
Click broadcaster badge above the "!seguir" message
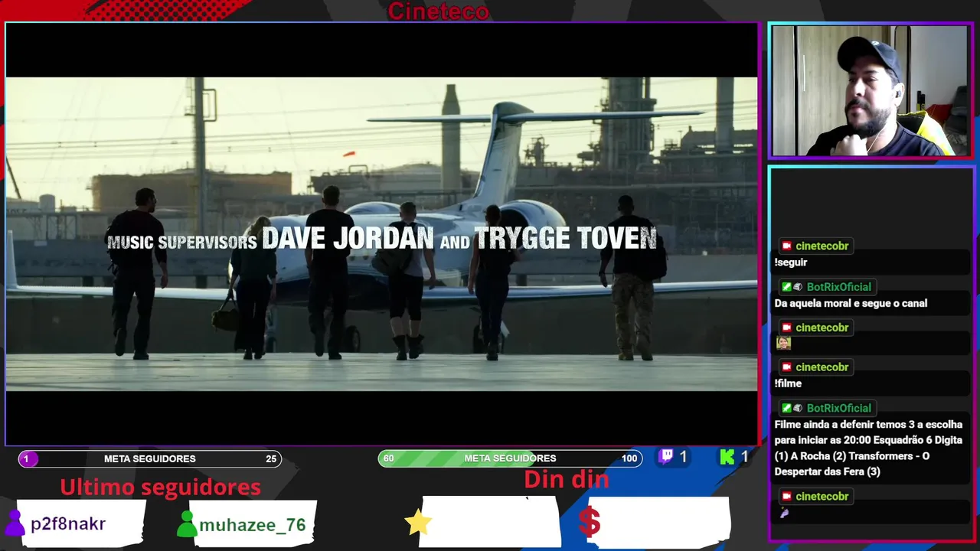click(786, 246)
